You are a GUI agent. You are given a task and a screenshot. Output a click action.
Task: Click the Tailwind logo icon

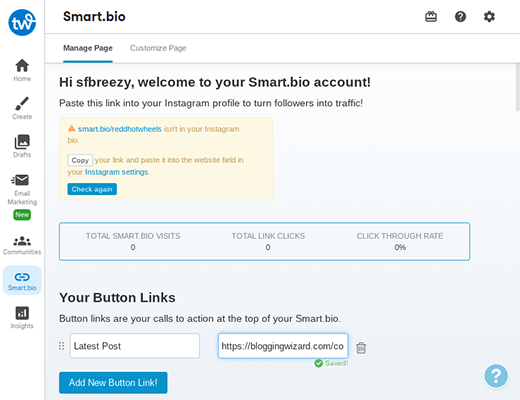[x=22, y=22]
